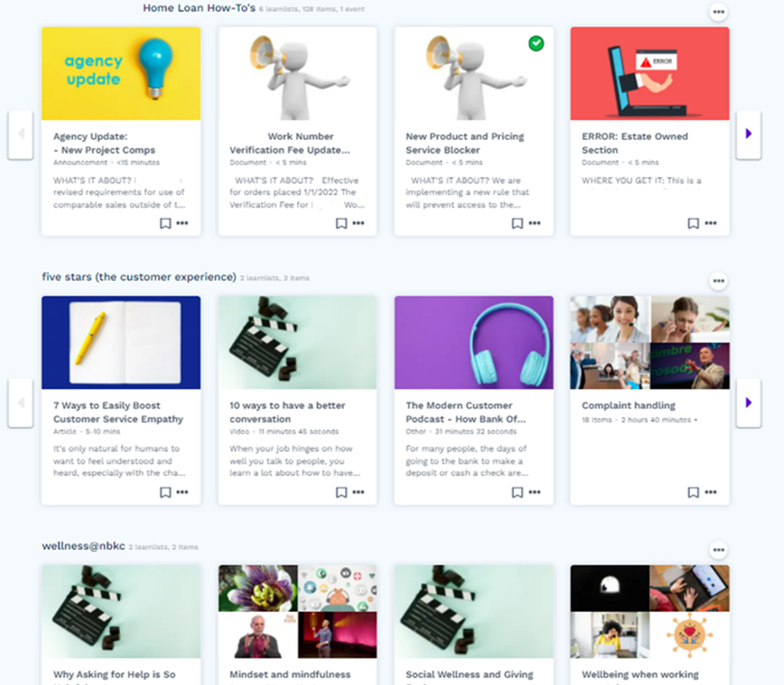Viewport: 784px width, 685px height.
Task: Open more options on ERROR: Estate Owned card
Action: tap(711, 223)
